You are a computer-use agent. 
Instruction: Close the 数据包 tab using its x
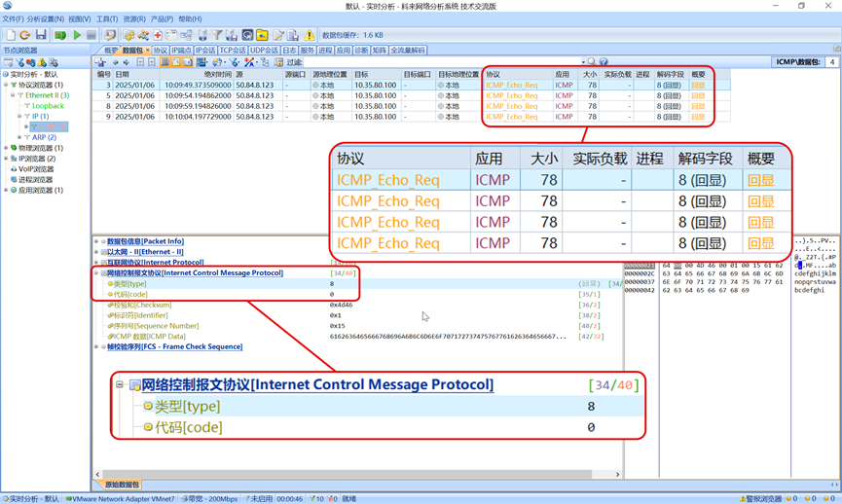[147, 51]
